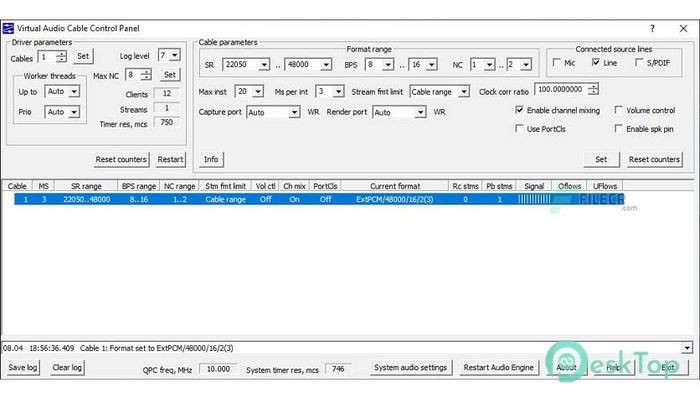Click the Clock corr ratio spinner arrows

pyautogui.click(x=593, y=89)
